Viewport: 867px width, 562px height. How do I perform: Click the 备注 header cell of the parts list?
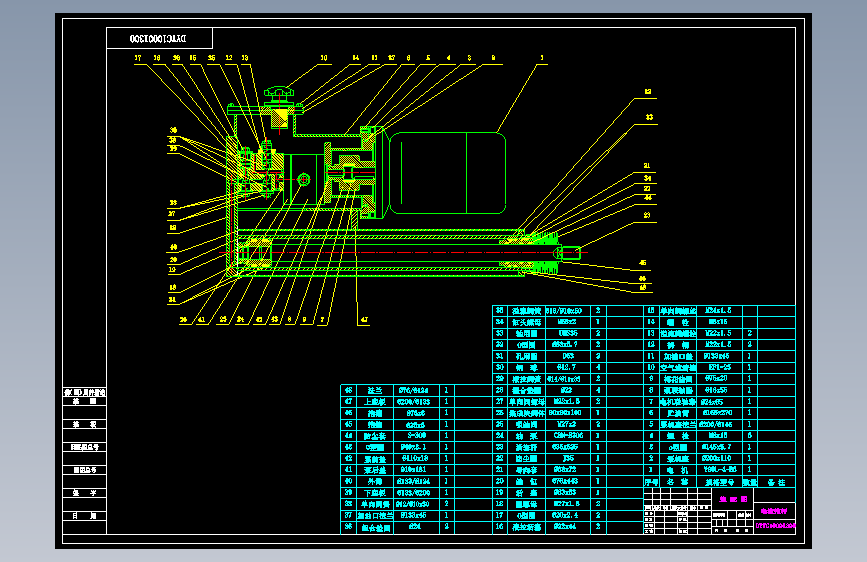click(776, 482)
